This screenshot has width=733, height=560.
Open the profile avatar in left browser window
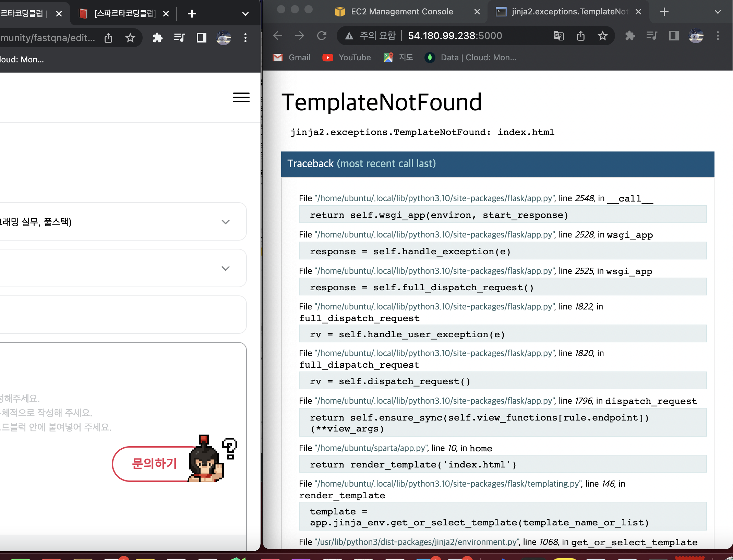pyautogui.click(x=224, y=38)
